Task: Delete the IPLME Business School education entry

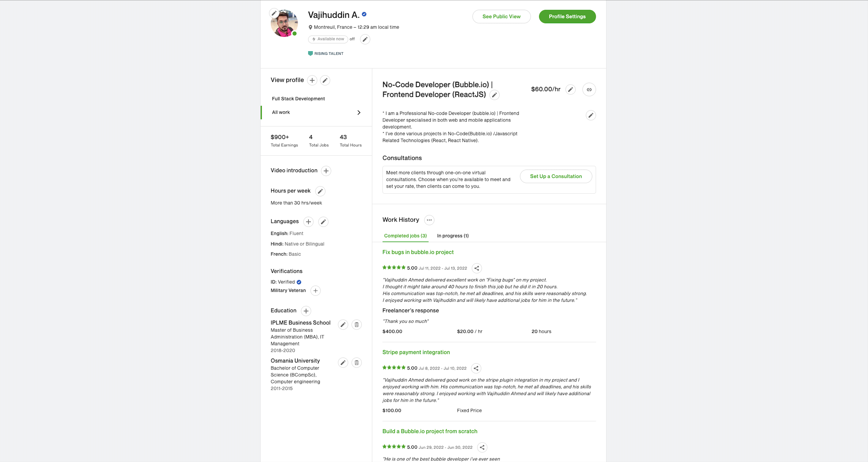Action: tap(356, 324)
